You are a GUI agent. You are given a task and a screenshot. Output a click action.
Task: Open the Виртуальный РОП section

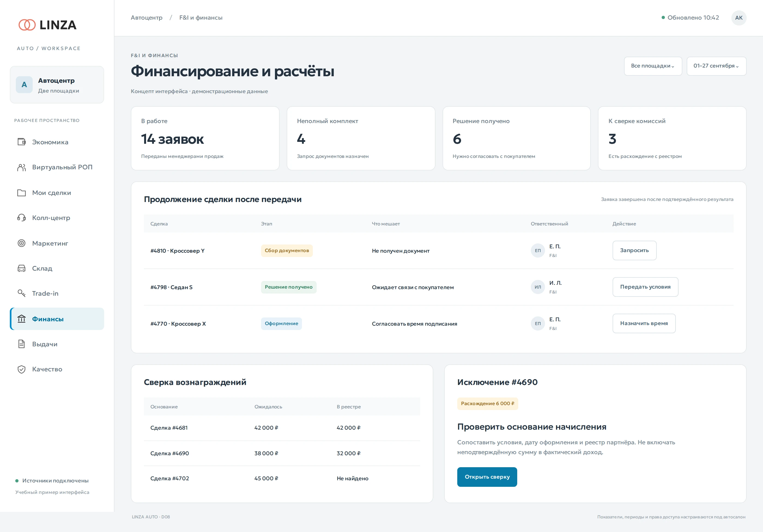point(57,167)
